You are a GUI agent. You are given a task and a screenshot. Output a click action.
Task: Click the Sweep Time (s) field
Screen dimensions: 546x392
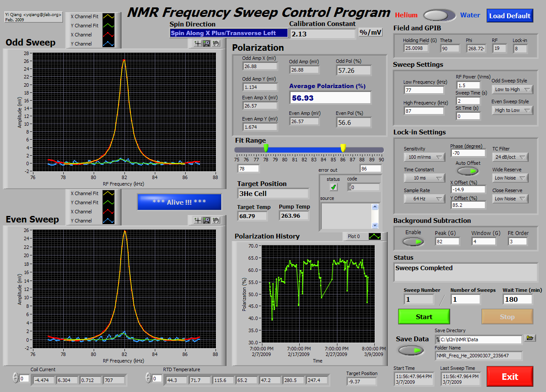point(468,101)
